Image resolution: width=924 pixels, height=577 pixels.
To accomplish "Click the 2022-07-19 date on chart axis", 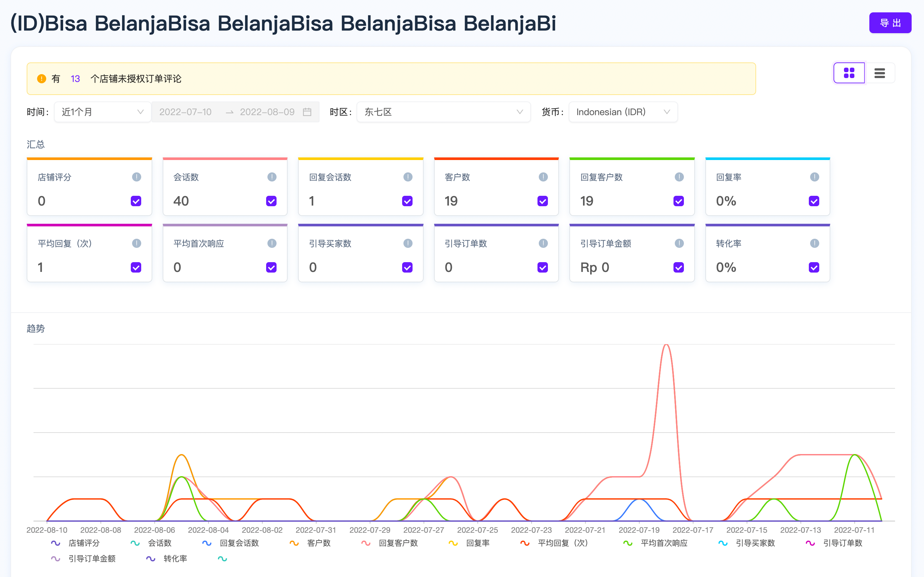I will (x=639, y=530).
